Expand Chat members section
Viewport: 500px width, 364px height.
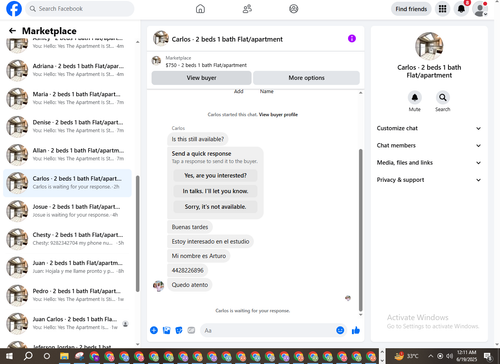429,145
